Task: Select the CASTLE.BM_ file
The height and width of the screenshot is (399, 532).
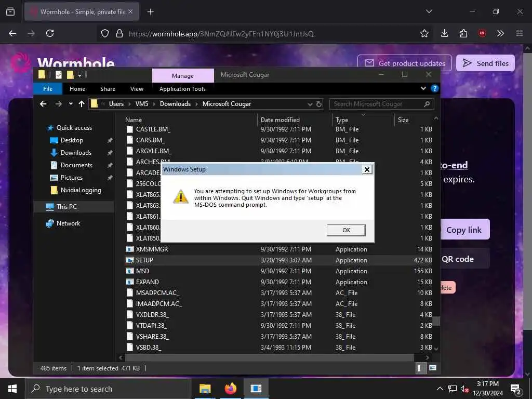Action: (x=153, y=129)
